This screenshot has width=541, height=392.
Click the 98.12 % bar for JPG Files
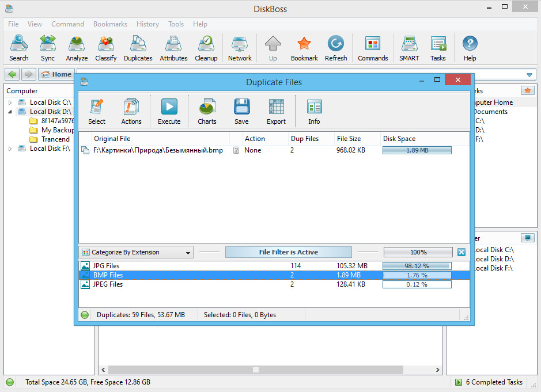pyautogui.click(x=417, y=266)
